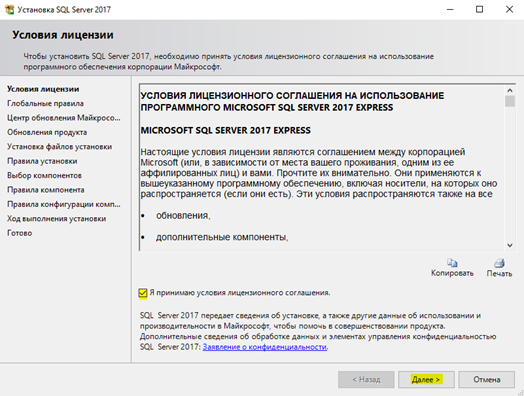Select the Обновления продукта step

[x=47, y=132]
